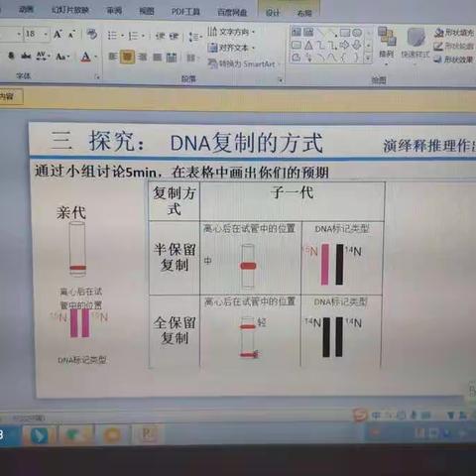Select the text box shape
Image resolution: width=476 pixels, height=476 pixels.
tap(297, 32)
